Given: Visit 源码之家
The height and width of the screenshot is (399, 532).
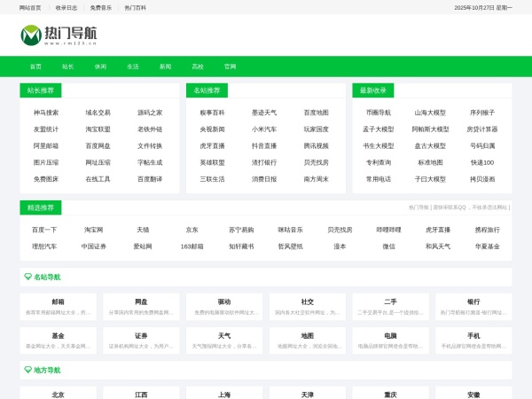Looking at the screenshot, I should (x=150, y=113).
